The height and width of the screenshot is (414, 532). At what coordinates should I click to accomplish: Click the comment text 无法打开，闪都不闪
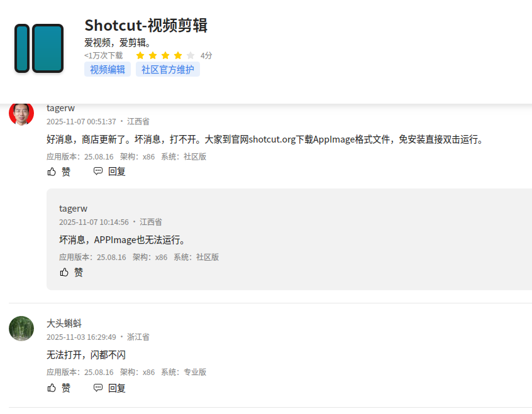(x=86, y=355)
